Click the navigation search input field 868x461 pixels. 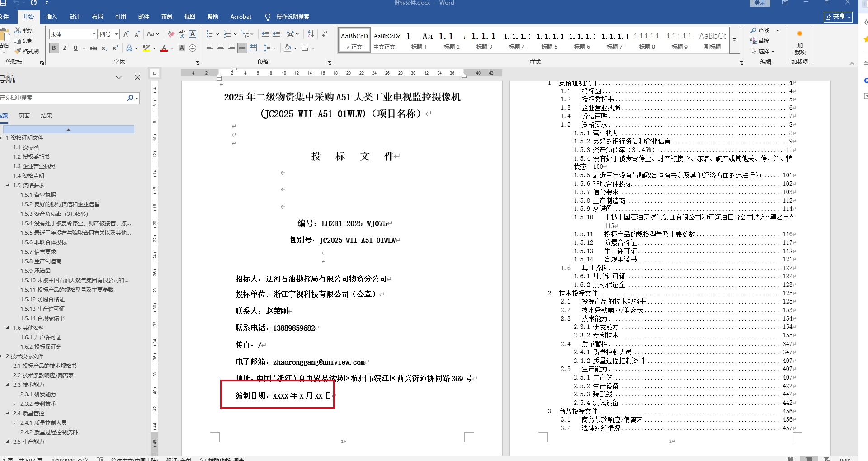(x=63, y=98)
